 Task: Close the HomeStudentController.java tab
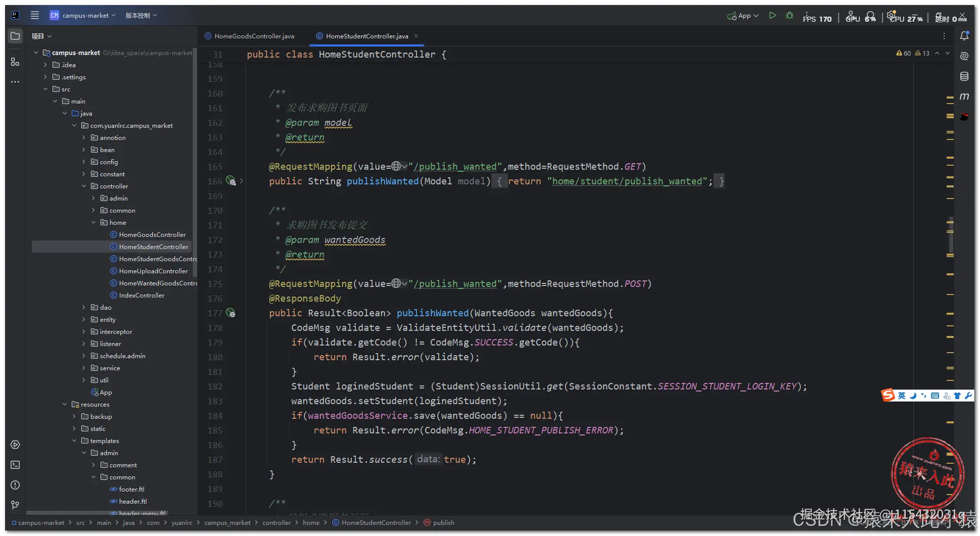click(x=416, y=36)
